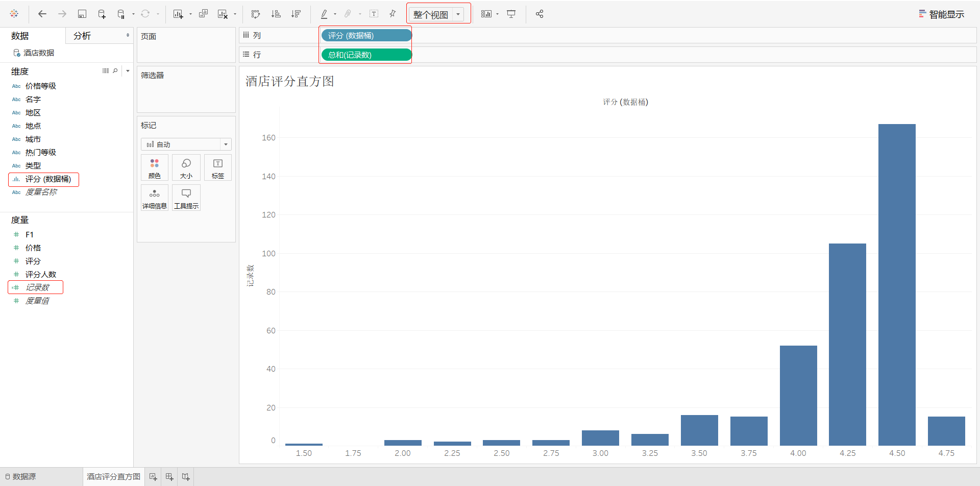
Task: Click the group members paperclip icon
Action: (x=348, y=14)
